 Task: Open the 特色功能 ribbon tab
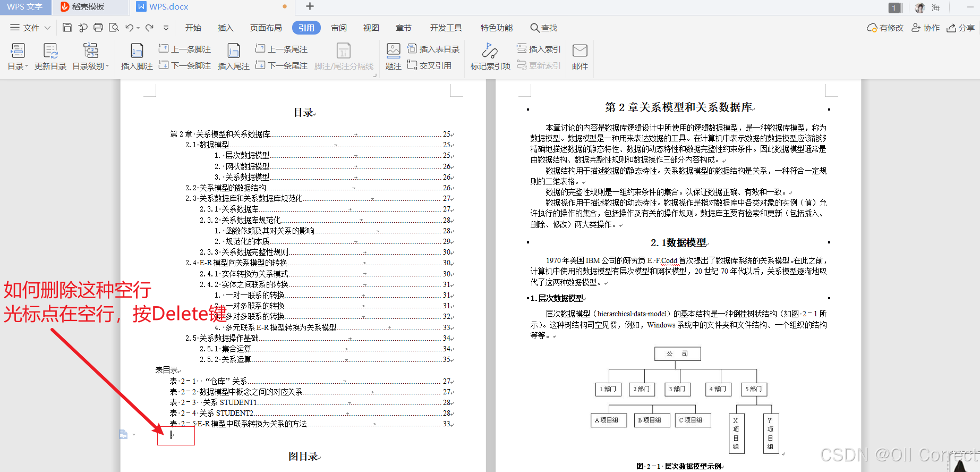point(497,28)
